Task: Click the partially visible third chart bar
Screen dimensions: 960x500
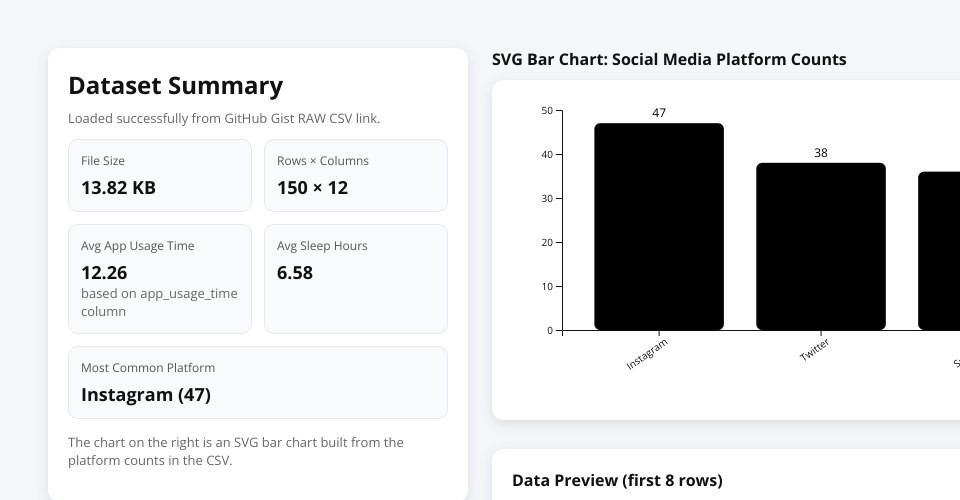Action: tap(940, 251)
